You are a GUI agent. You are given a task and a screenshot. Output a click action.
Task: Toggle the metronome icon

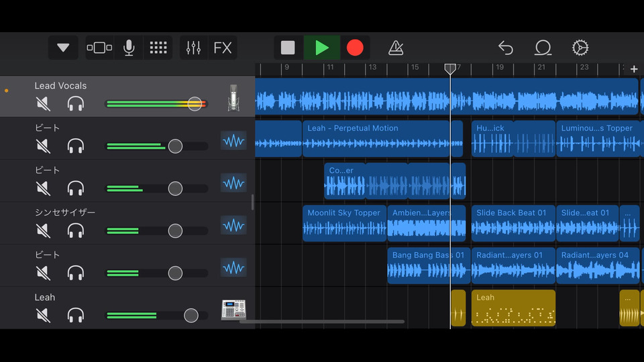coord(396,48)
